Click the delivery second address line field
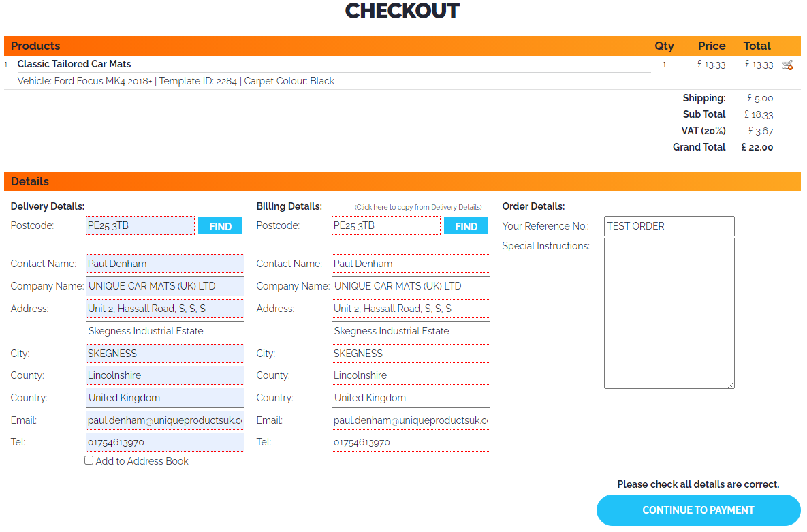Screen dimensions: 807x532 (x=165, y=331)
